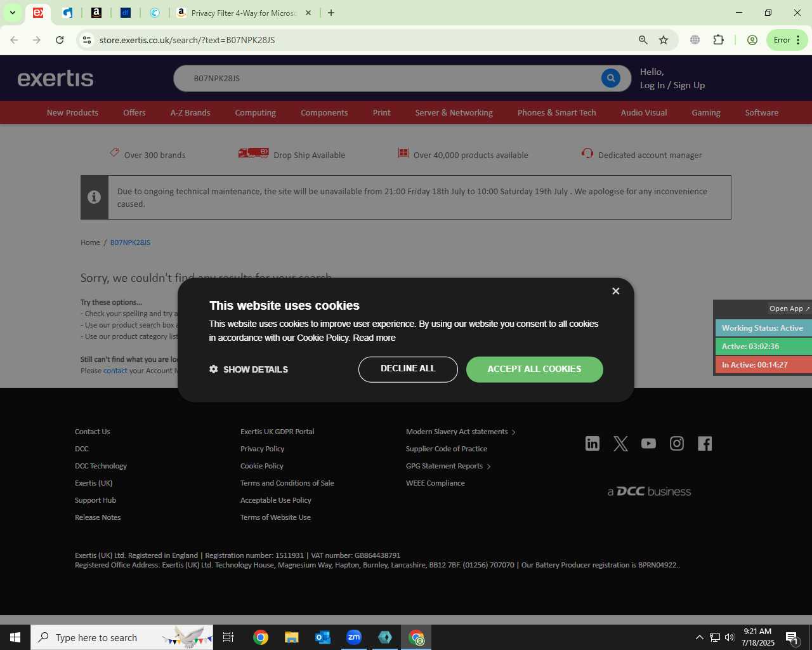The height and width of the screenshot is (650, 812).
Task: Open the LinkedIn social icon
Action: [593, 443]
